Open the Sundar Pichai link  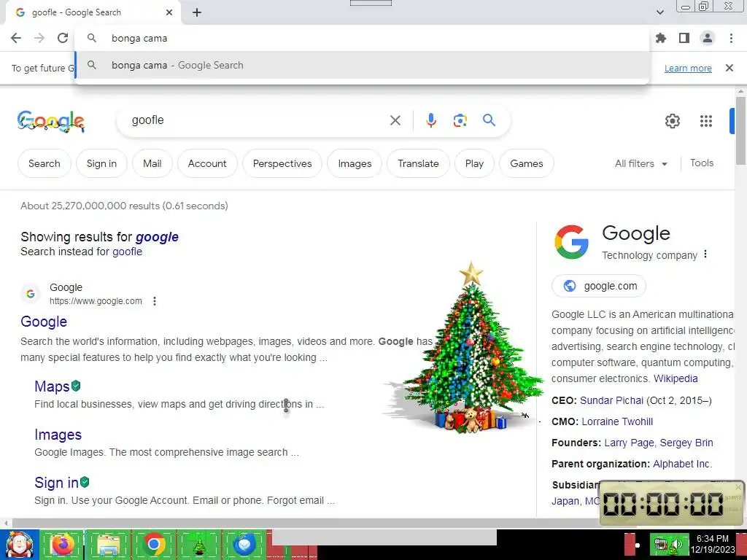612,400
